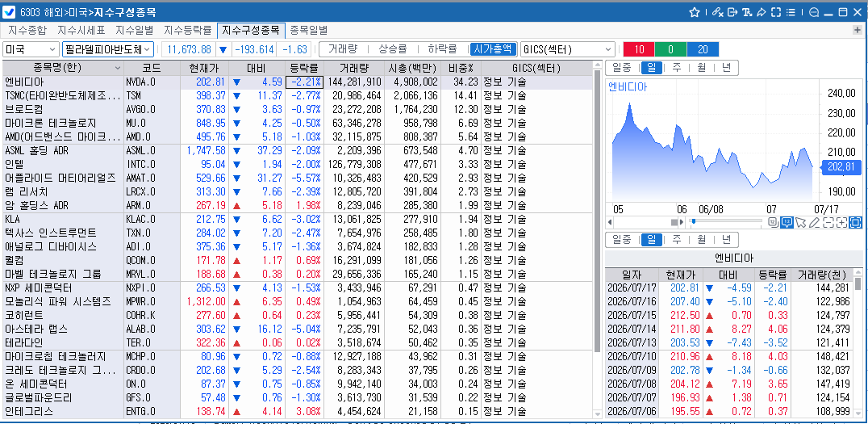
Task: Click the chart horizontal scrollbar thumb
Action: click(674, 222)
